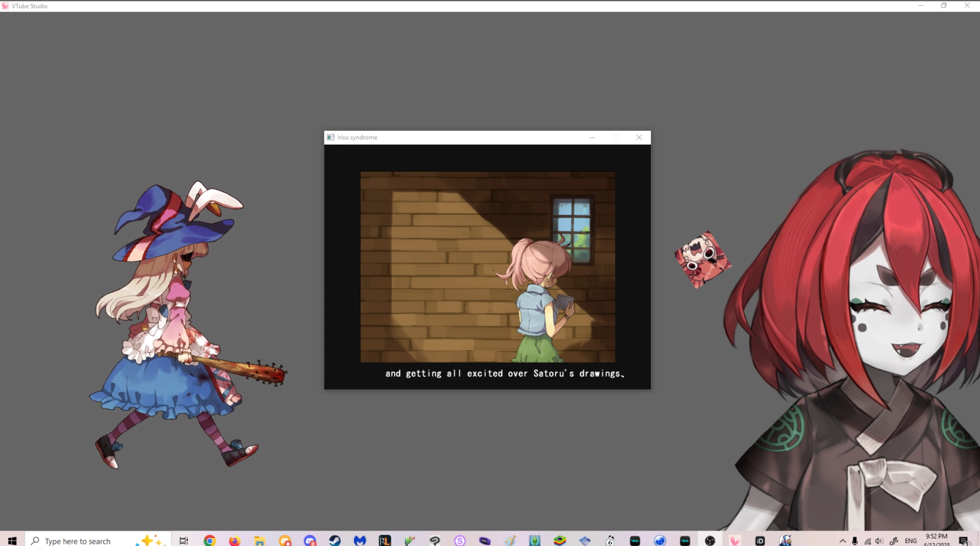
Task: Open the clock showing 9:52 PM
Action: point(936,540)
